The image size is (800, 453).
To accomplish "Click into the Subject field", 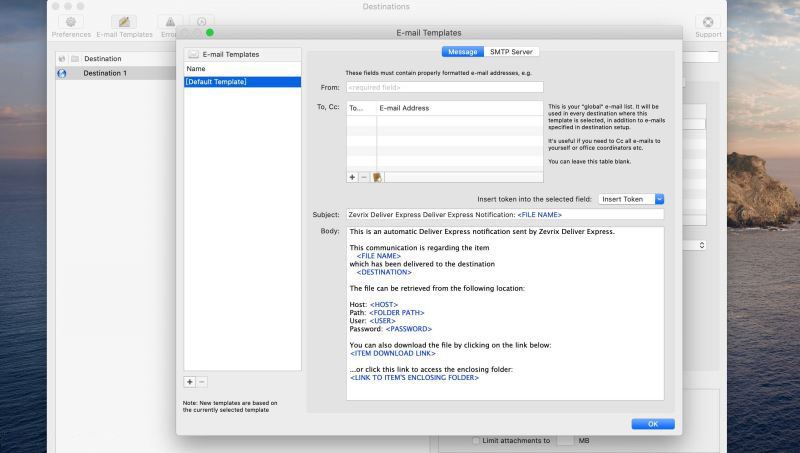I will pyautogui.click(x=505, y=215).
